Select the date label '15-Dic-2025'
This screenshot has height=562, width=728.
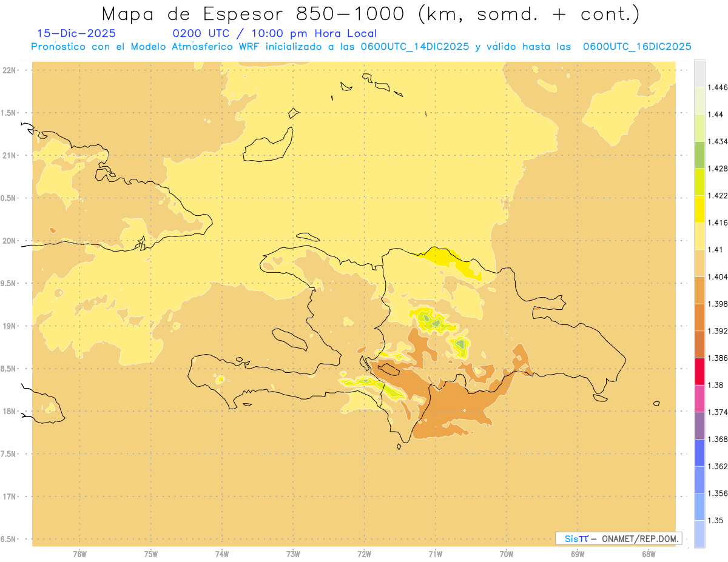point(76,34)
